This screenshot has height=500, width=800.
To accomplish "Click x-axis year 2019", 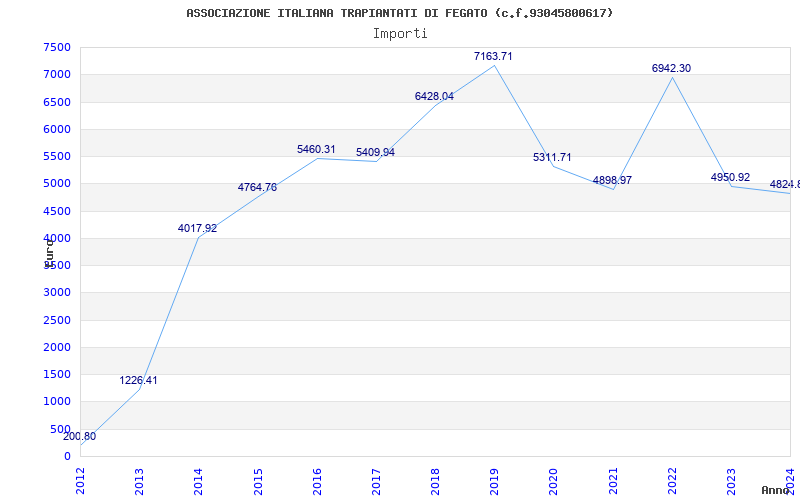I will click(x=494, y=481).
